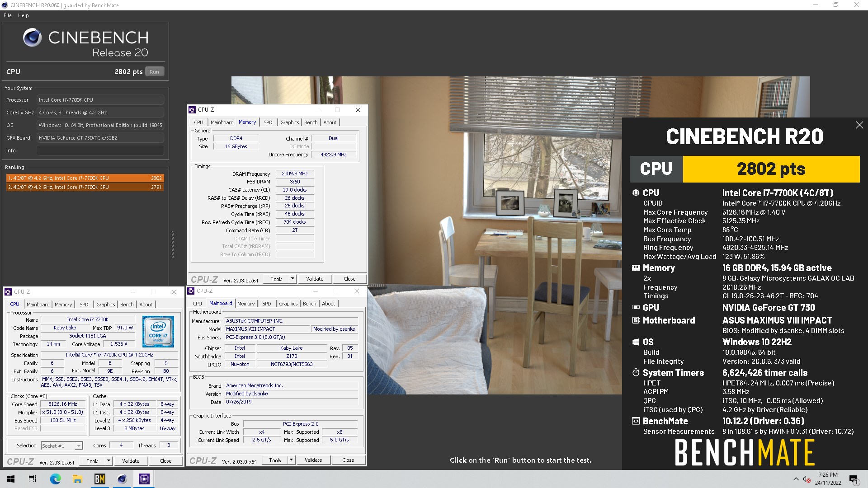This screenshot has height=488, width=868.
Task: Click the muted volume tray icon
Action: coord(807,479)
